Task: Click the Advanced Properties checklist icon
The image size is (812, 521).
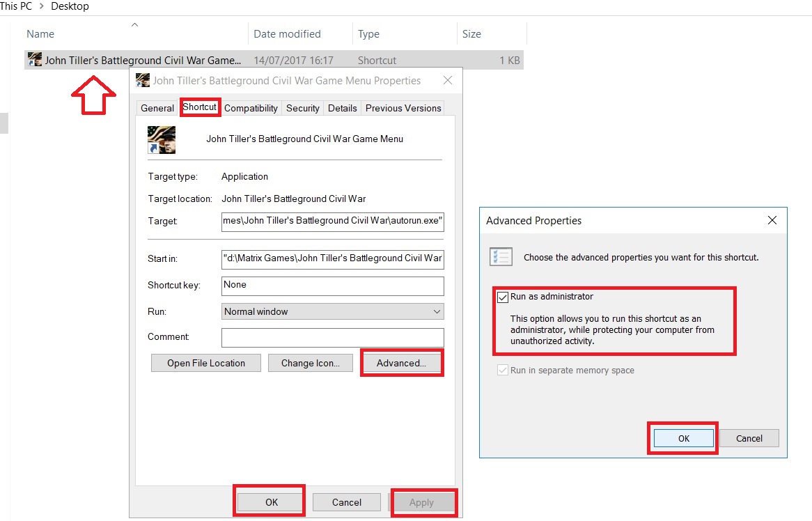Action: pos(501,256)
